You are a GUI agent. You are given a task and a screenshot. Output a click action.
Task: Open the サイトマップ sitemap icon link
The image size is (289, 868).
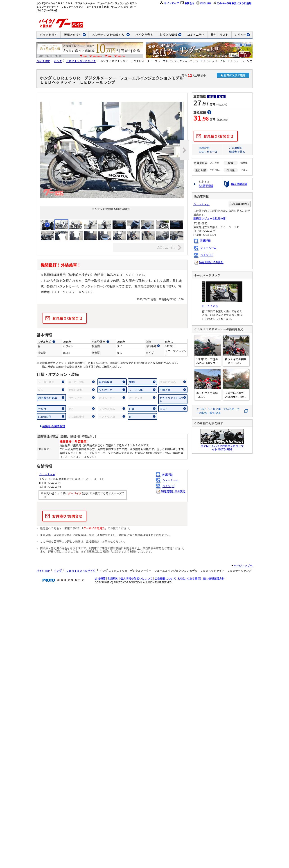click(x=161, y=3)
